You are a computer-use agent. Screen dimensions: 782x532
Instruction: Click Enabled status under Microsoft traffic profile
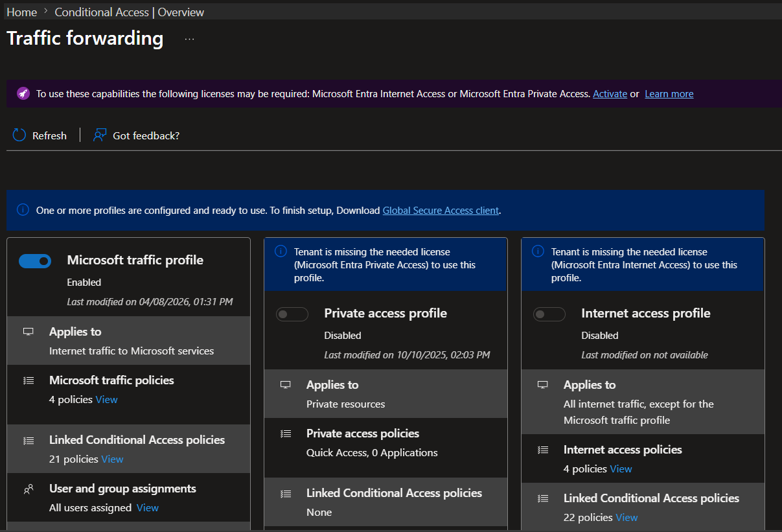(84, 282)
